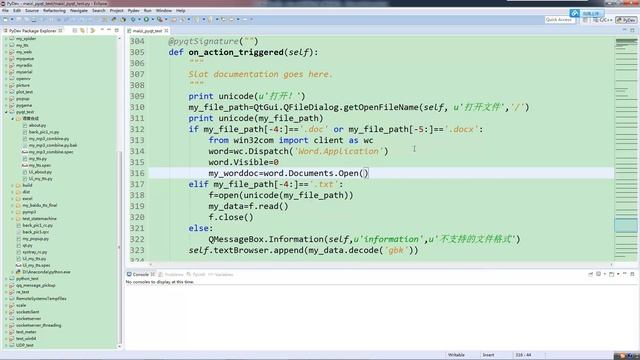640x360 pixels.
Task: Expand the my_baidu_tts_final folder
Action: coord(12,205)
